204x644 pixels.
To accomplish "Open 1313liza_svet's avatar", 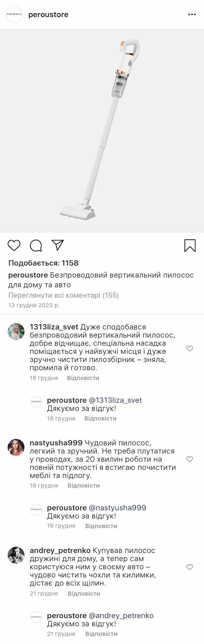I will coord(16,332).
